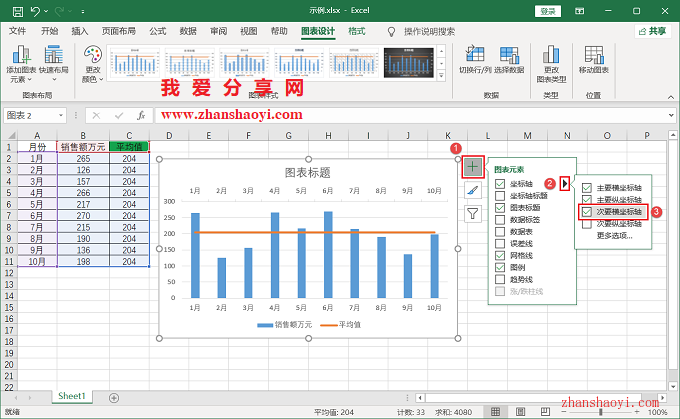680x419 pixels.
Task: Click the Chart Filters funnel button
Action: pos(473,213)
